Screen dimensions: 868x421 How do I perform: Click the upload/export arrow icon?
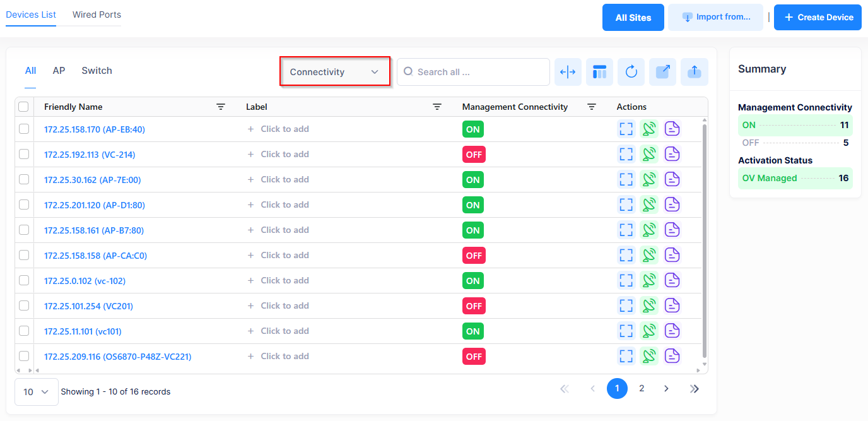(694, 72)
